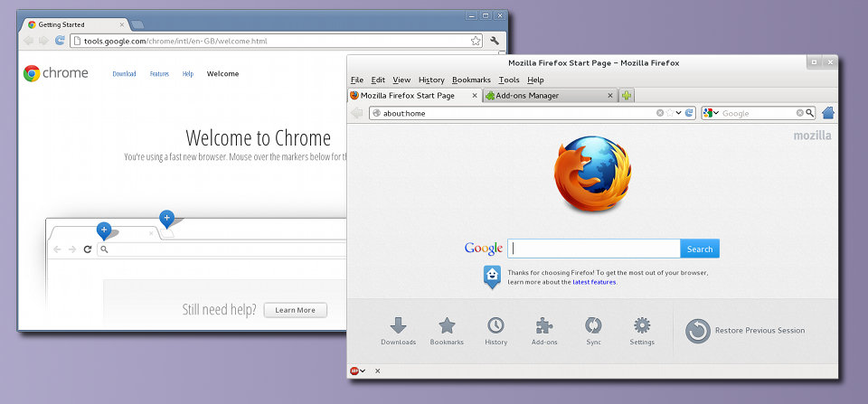Close the Getting Started tab in Chrome

[122, 25]
